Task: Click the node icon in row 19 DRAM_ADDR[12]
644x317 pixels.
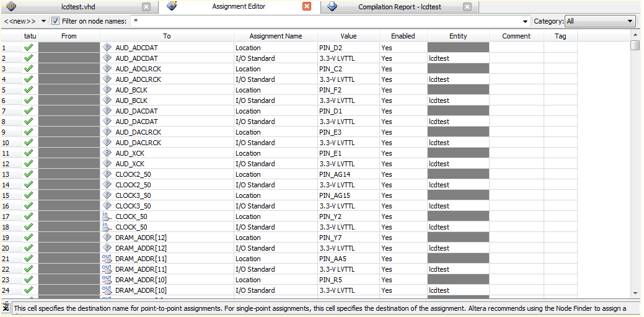Action: 107,237
